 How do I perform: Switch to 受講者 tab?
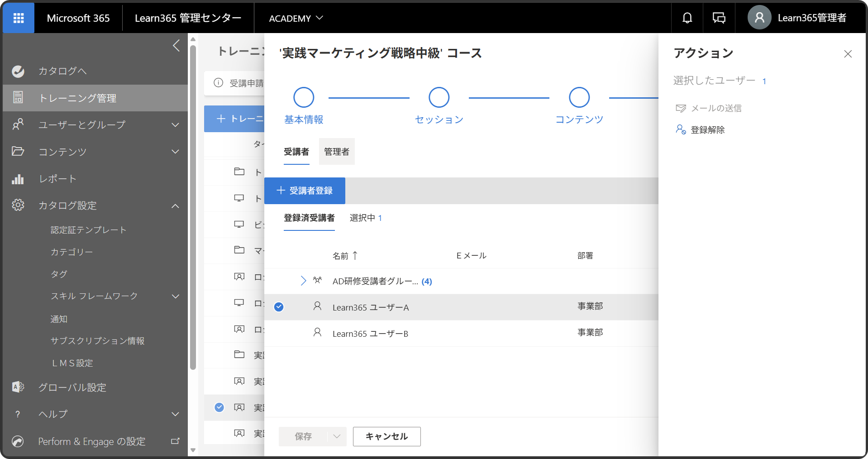click(296, 152)
